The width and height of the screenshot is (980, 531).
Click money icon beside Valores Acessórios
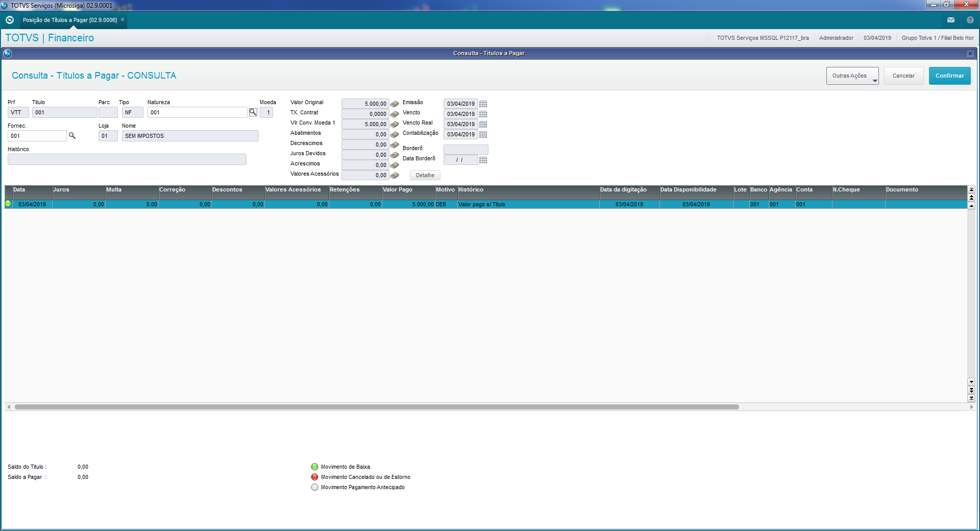point(395,175)
